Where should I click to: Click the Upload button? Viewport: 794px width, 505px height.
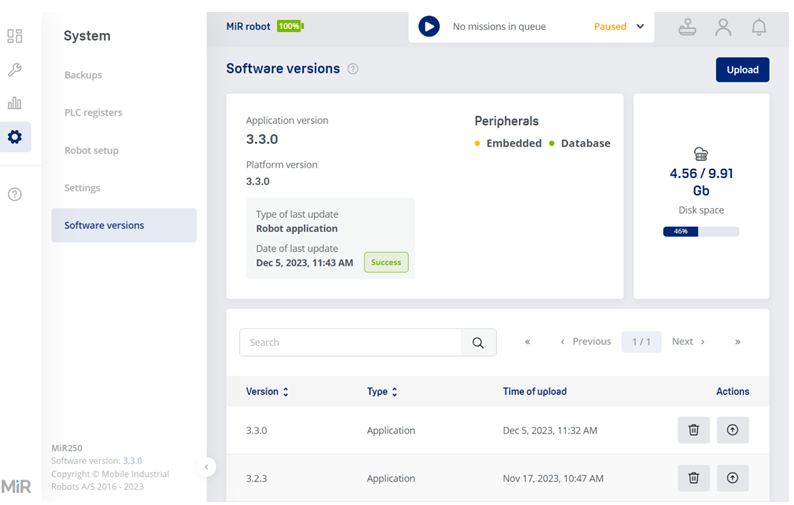[x=742, y=70]
